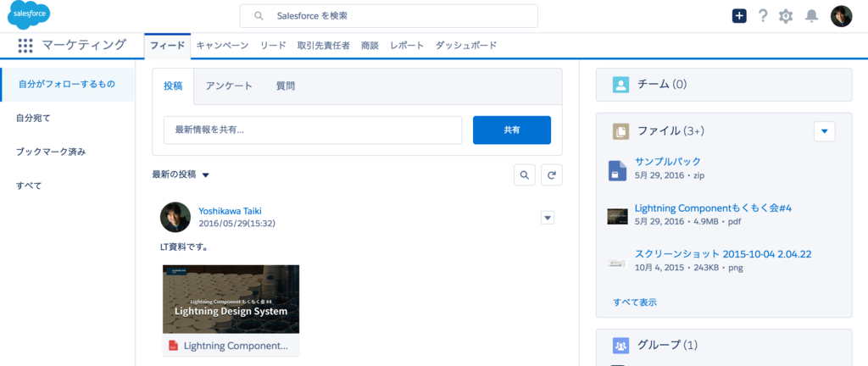
Task: Click the red PDF icon on attachment
Action: tap(173, 346)
